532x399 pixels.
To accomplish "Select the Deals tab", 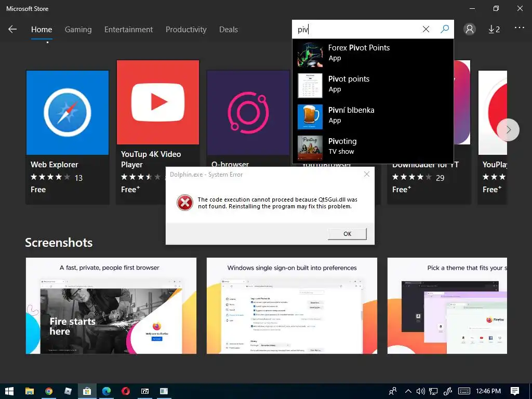I will click(229, 30).
